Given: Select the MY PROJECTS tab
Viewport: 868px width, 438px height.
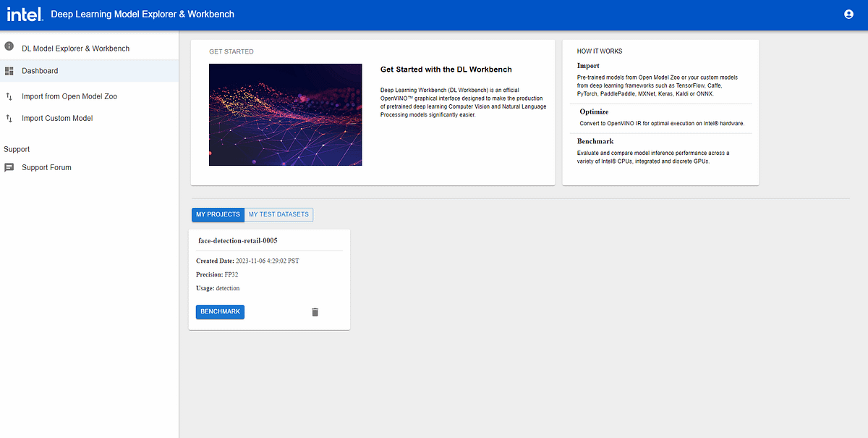Looking at the screenshot, I should click(x=218, y=214).
